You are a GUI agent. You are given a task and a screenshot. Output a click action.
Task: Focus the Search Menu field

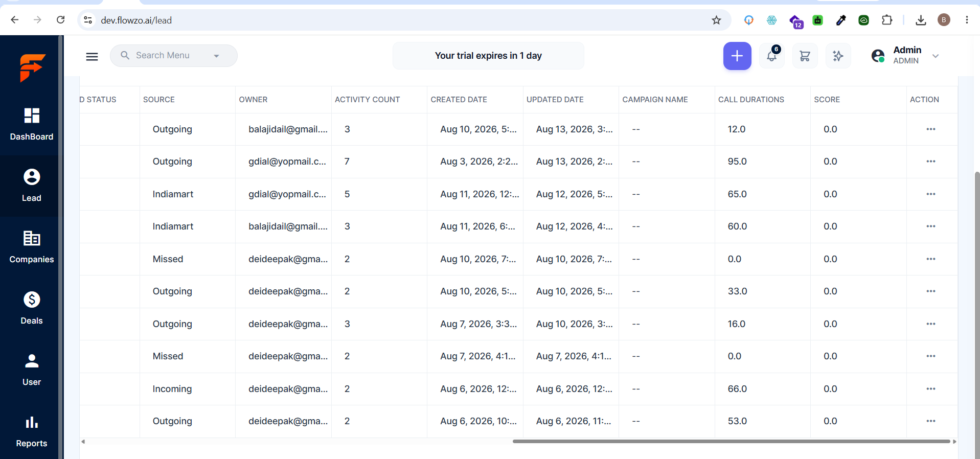pyautogui.click(x=174, y=56)
